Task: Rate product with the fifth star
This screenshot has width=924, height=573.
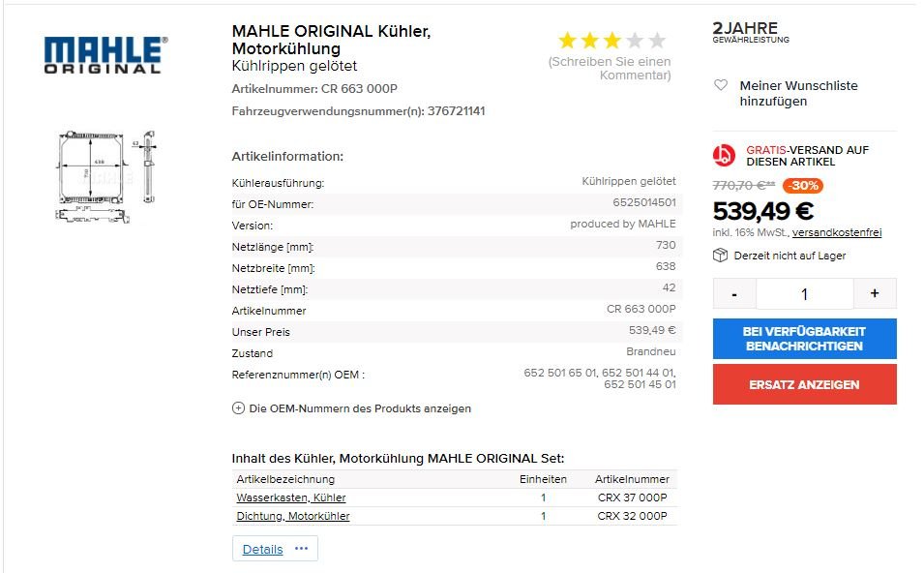Action: click(657, 41)
